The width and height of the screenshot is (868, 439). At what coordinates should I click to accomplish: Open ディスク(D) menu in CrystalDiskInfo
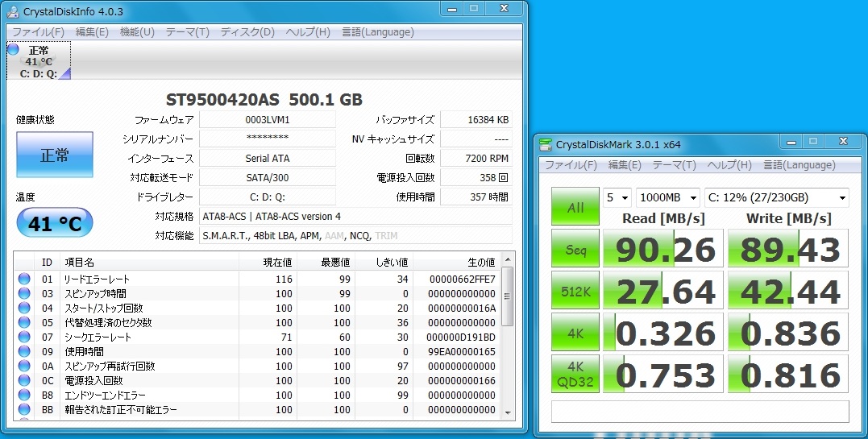click(x=247, y=32)
